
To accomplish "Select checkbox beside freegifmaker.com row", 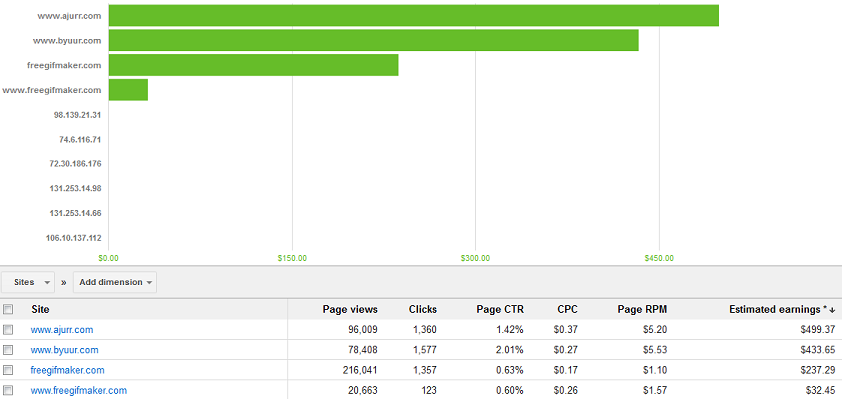I will coord(8,371).
